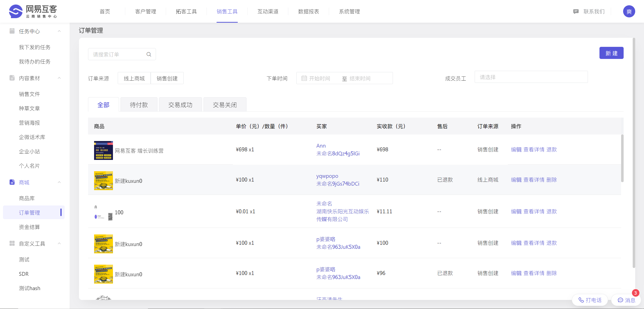Switch to the 交易成功 tab
The width and height of the screenshot is (644, 309).
tap(180, 105)
